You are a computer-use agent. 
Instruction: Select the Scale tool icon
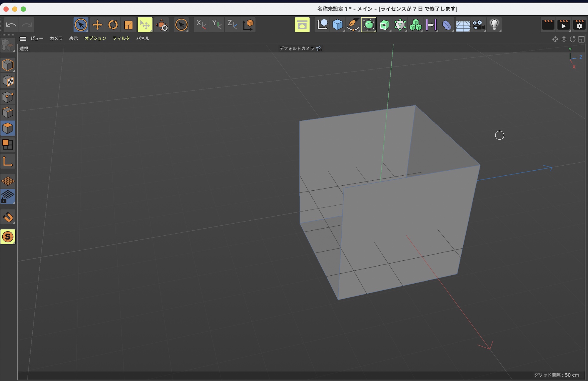click(x=128, y=25)
